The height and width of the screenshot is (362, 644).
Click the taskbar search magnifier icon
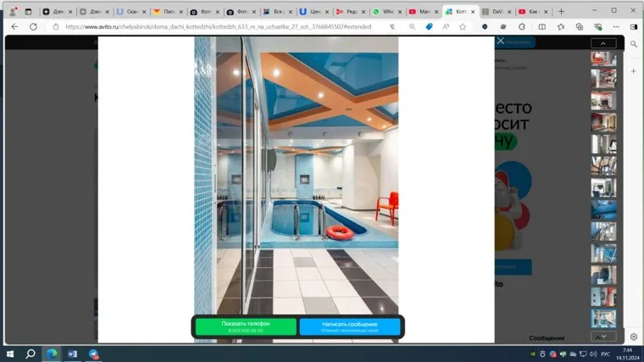[31, 353]
